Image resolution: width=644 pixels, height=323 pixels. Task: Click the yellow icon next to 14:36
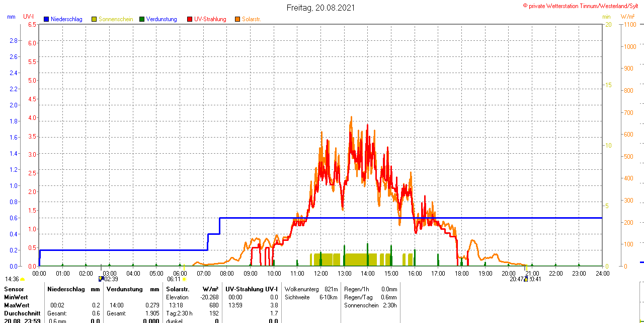tap(23, 279)
